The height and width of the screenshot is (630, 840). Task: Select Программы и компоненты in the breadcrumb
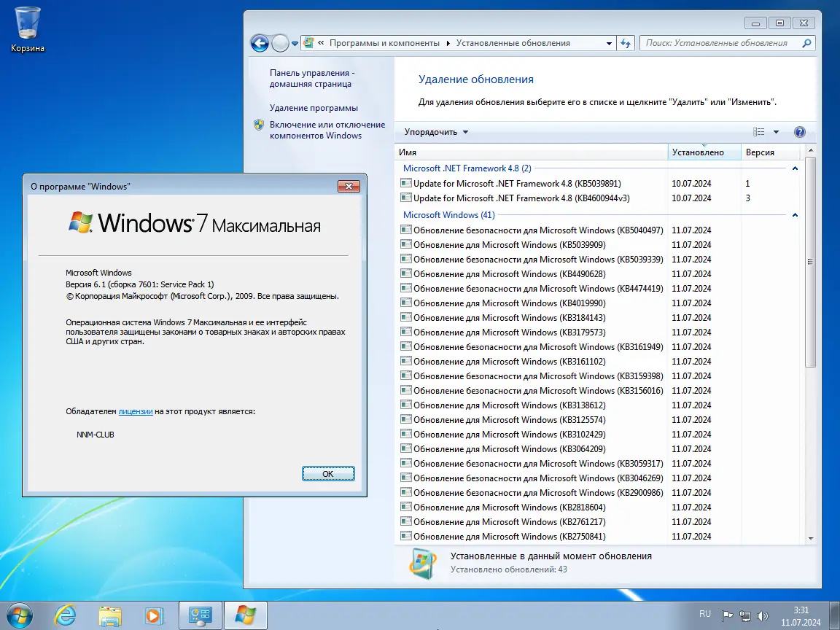[385, 43]
